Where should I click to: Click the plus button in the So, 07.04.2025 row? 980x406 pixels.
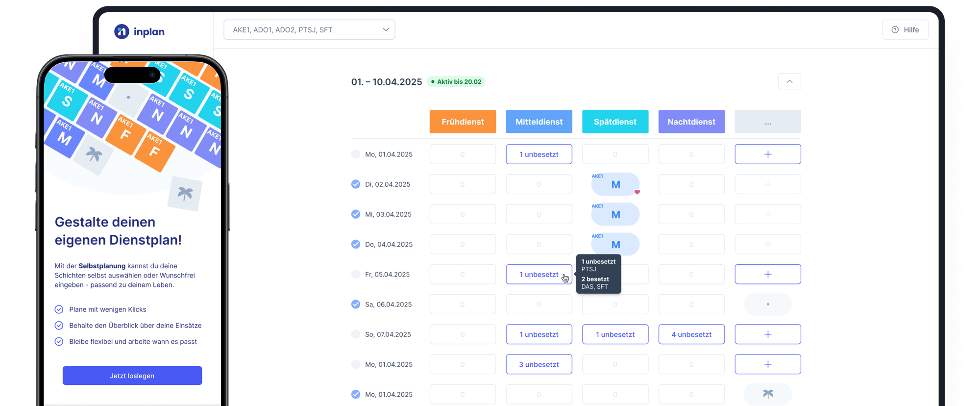(767, 334)
